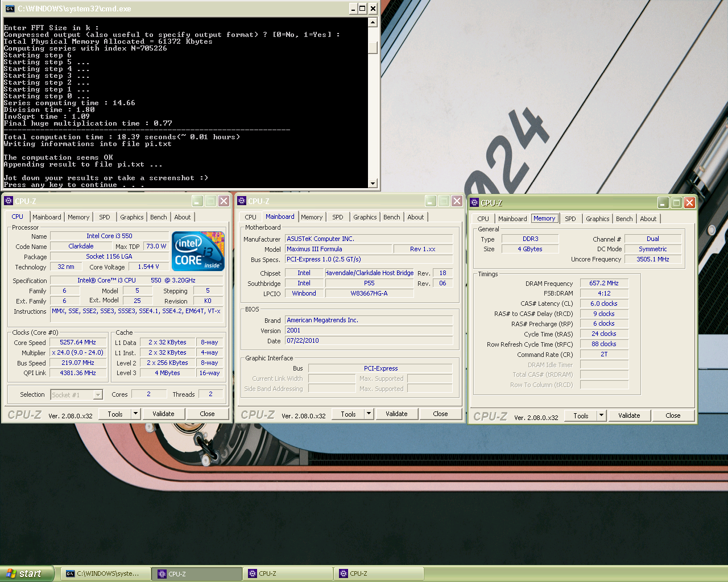Click the Close button in the CPU window
The height and width of the screenshot is (582, 728).
click(x=207, y=414)
